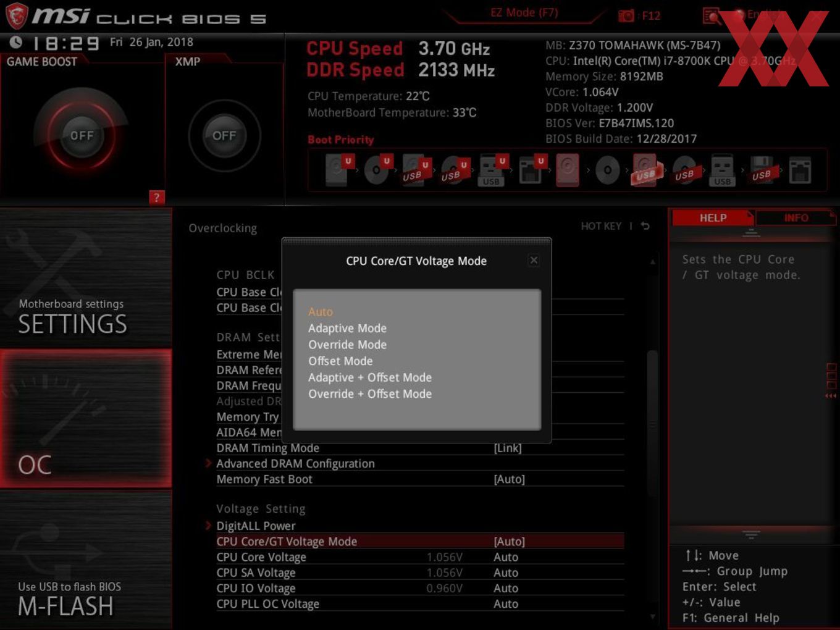This screenshot has width=840, height=630.
Task: Select the UEFI CD/DVD boot device icon
Action: click(x=377, y=169)
